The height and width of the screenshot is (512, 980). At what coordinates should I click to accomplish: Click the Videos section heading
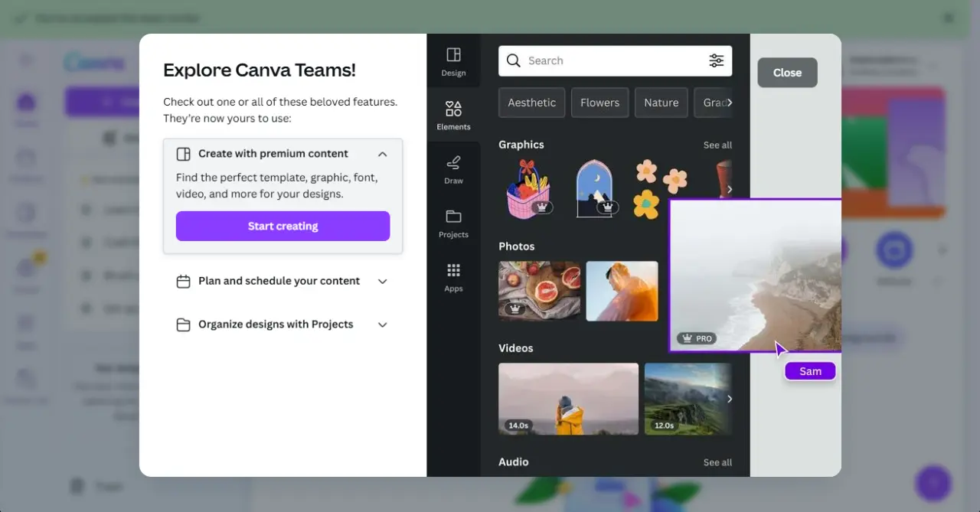click(515, 348)
